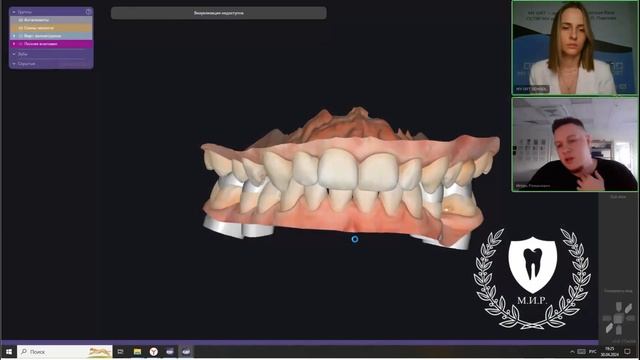This screenshot has width=640, height=360.
Task: Toggle visibility checkbox on the teal group row
Action: pos(21,36)
